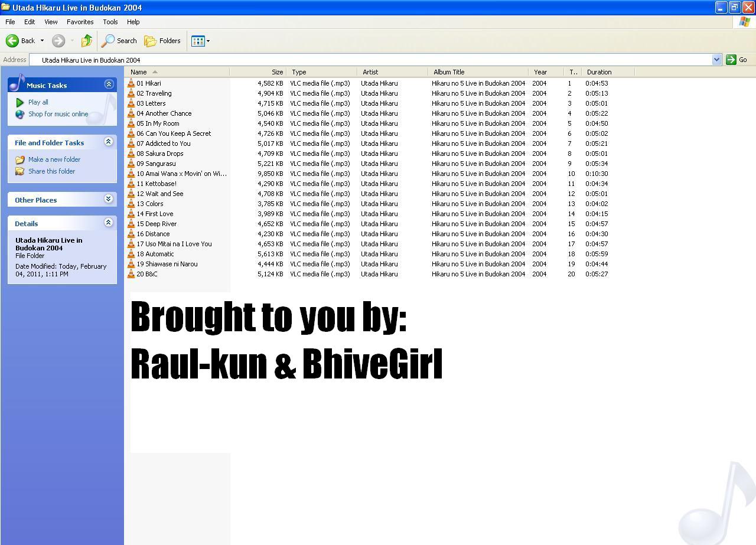Select VLC icon of 11 Kettobase!
756x545 pixels.
click(131, 184)
